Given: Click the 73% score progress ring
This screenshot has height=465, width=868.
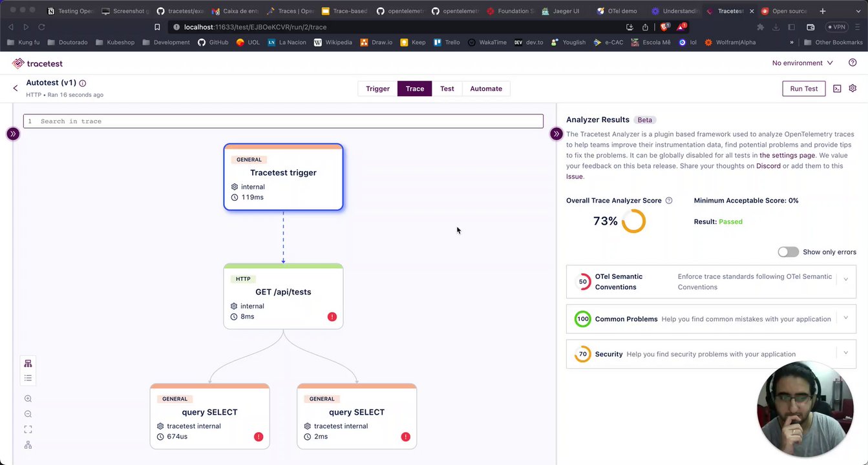Looking at the screenshot, I should [633, 221].
